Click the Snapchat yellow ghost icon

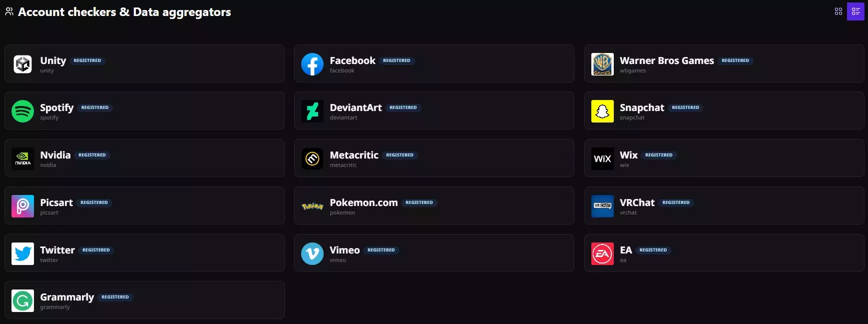tap(602, 111)
